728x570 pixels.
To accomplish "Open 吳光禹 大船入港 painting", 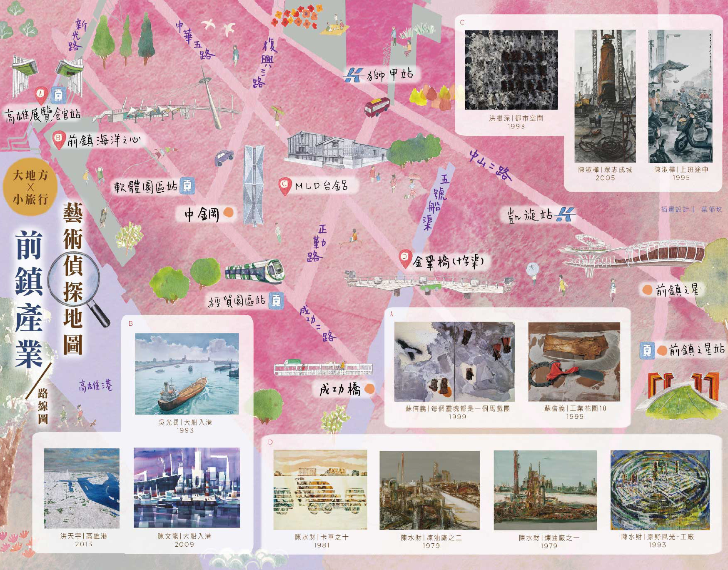I will (187, 373).
